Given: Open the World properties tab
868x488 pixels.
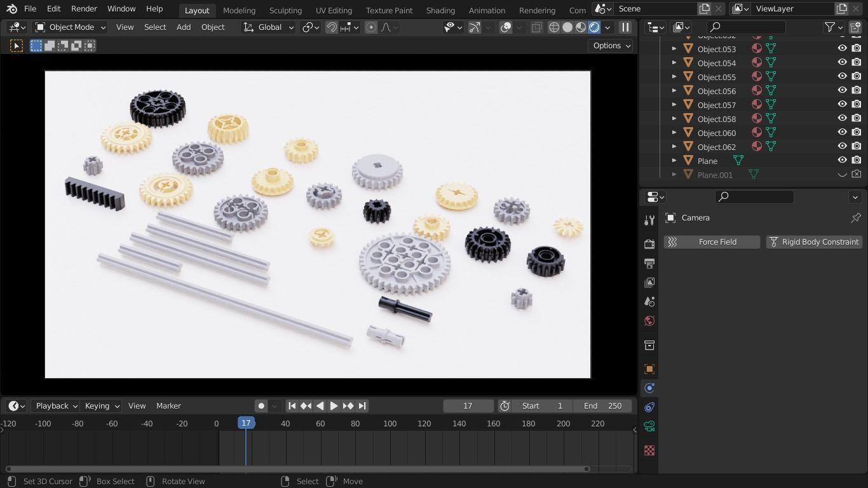Looking at the screenshot, I should coord(649,321).
